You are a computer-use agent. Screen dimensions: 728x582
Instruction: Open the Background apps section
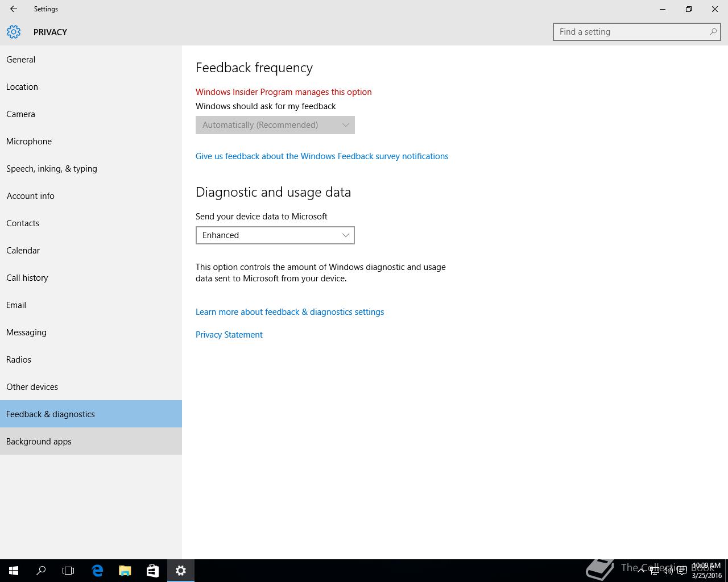click(91, 441)
